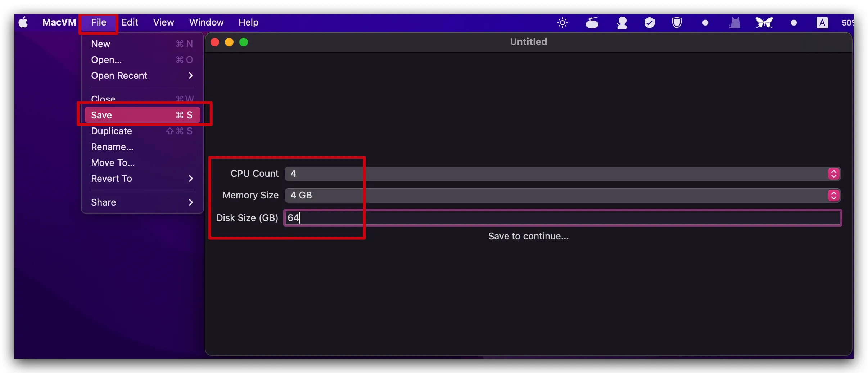Open the Edit menu
This screenshot has height=373, width=868.
(x=130, y=22)
